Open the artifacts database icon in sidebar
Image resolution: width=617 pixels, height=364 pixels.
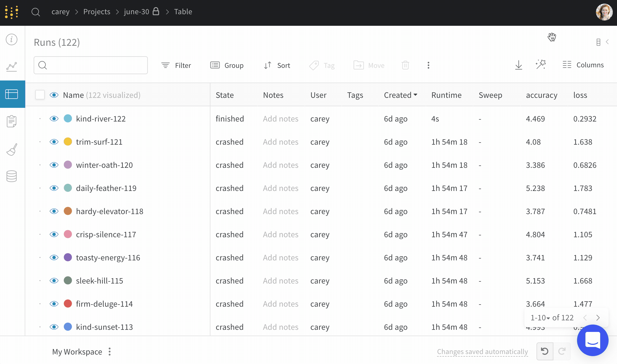12,176
